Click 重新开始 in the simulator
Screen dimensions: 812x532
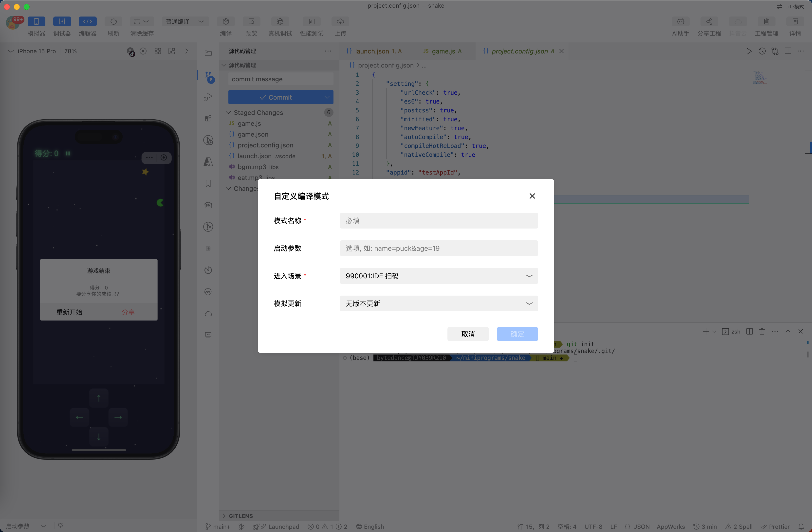[69, 312]
